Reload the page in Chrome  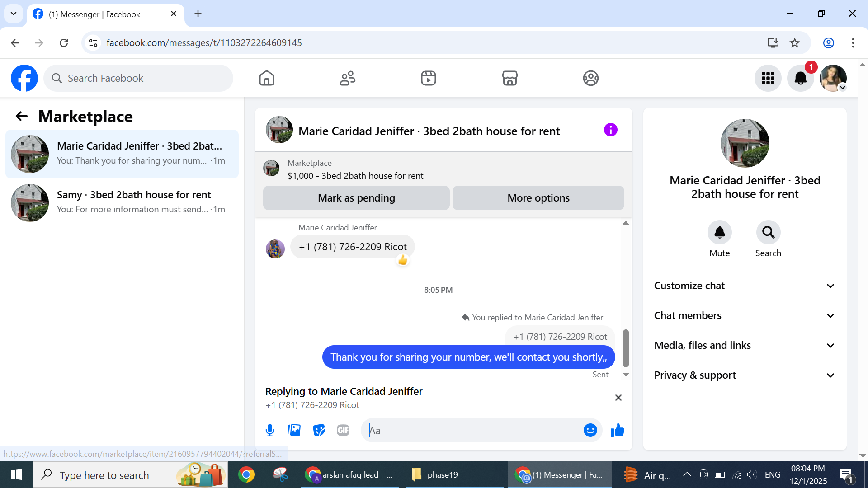pyautogui.click(x=64, y=43)
